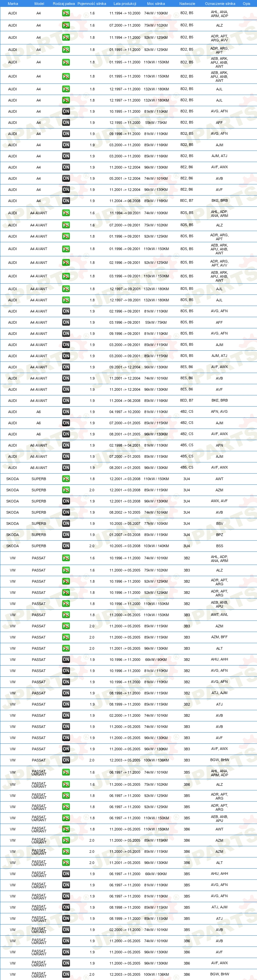Image resolution: width=257 pixels, height=980 pixels.
Task: Click PB icon in PASSAT 3B3 ALT row
Action: [x=66, y=648]
